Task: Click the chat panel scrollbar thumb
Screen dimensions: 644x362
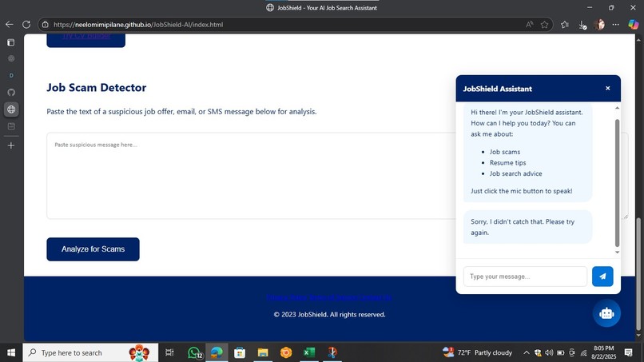Action: click(x=617, y=183)
